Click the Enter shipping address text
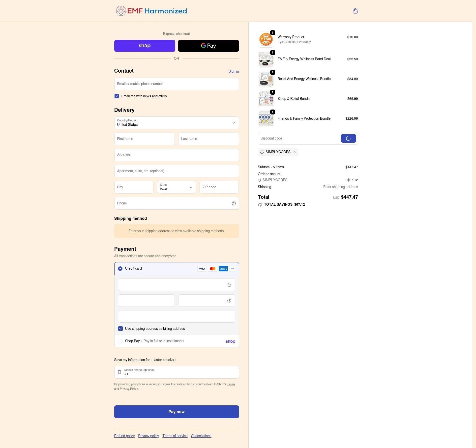 340,187
